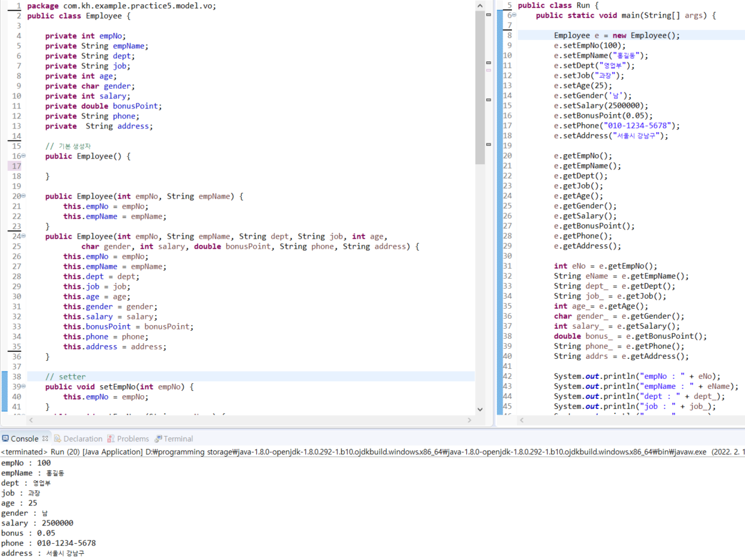Open the Terminal tab
Image resolution: width=745 pixels, height=560 pixels.
(178, 439)
